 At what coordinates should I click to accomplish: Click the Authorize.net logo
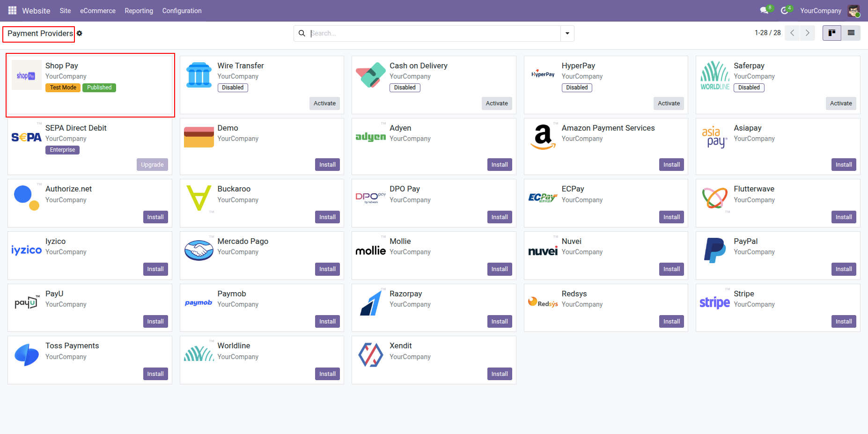tap(26, 198)
